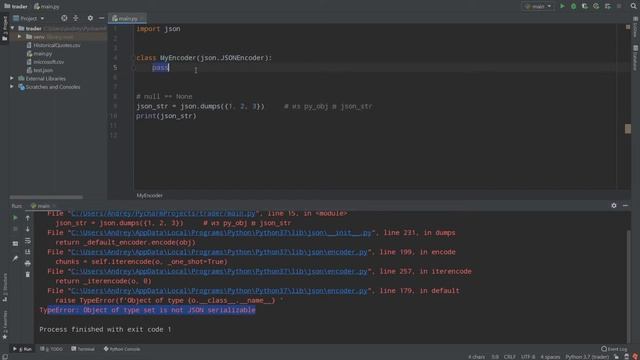The image size is (640, 360).
Task: Click the Project panel horizontal scrollbar
Action: (46, 197)
